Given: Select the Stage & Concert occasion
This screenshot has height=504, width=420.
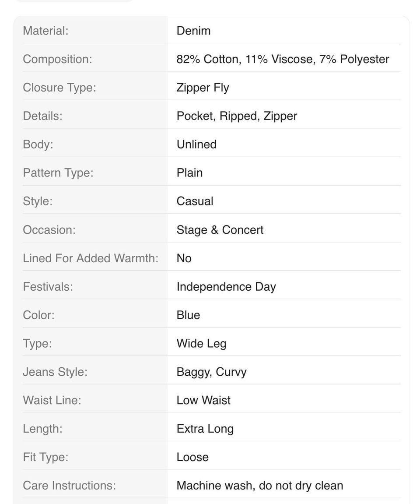Looking at the screenshot, I should click(x=220, y=230).
